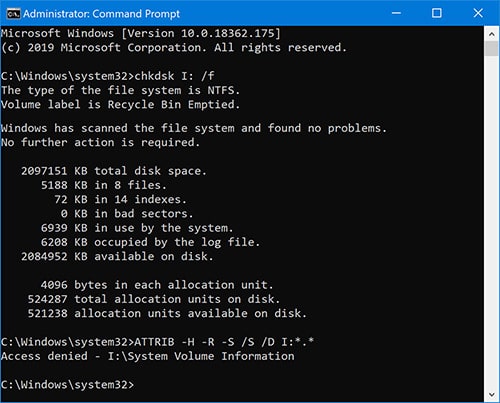Screen dimensions: 500x403
Task: Click the '4096 bytes in each allocation unit' line
Action: pos(157,285)
